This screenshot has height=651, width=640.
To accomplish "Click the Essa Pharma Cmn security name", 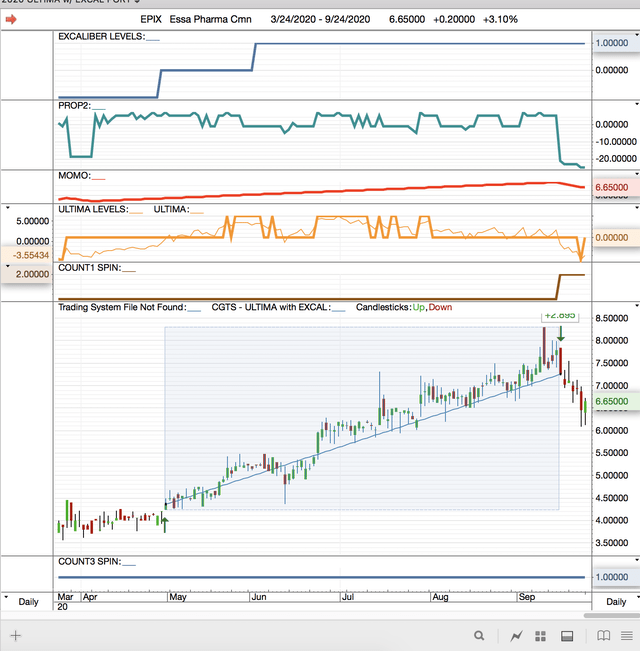I will (x=210, y=19).
